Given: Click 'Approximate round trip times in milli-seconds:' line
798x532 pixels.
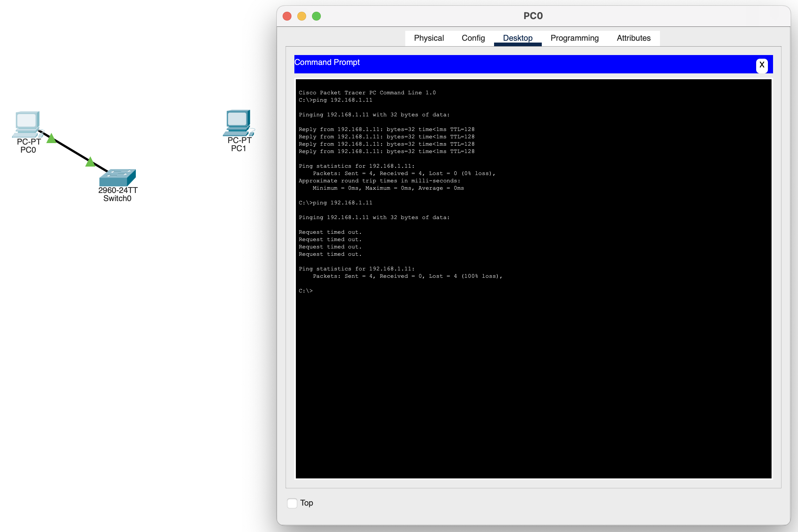Looking at the screenshot, I should pos(380,181).
